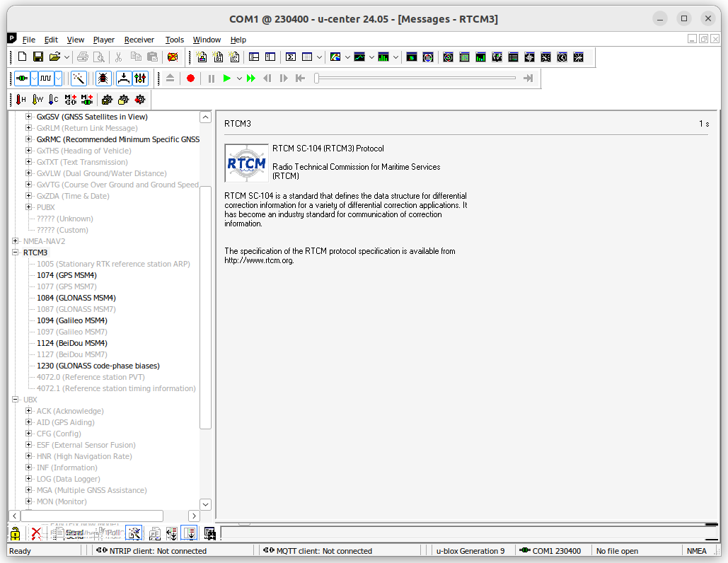Expand the NMEA-NAV2 tree node
Image resolution: width=728 pixels, height=563 pixels.
click(x=16, y=241)
